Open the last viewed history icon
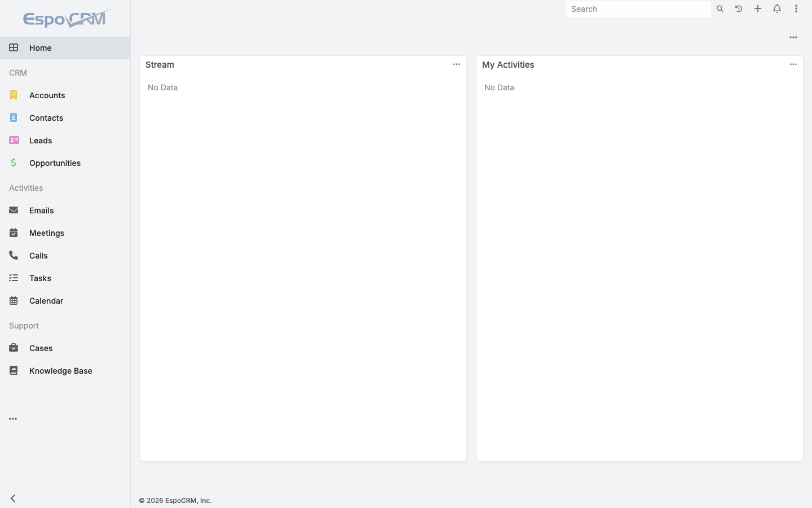 tap(739, 9)
